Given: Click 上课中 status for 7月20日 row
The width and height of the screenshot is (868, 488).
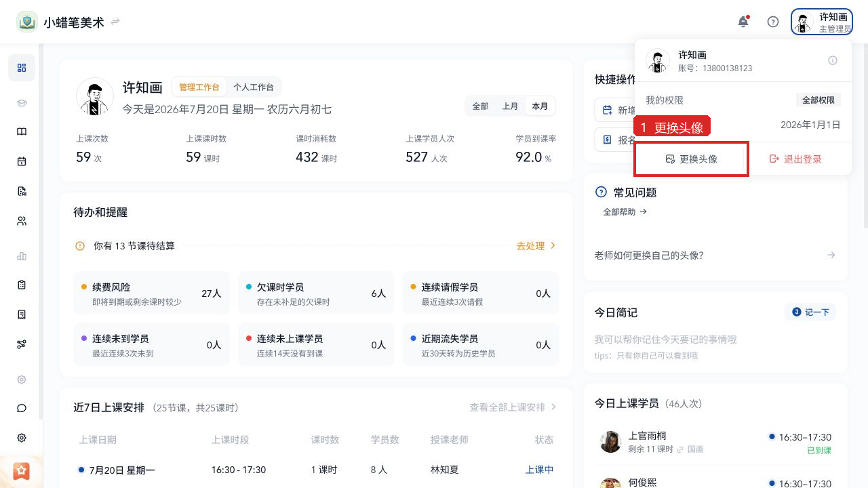Looking at the screenshot, I should [x=540, y=470].
